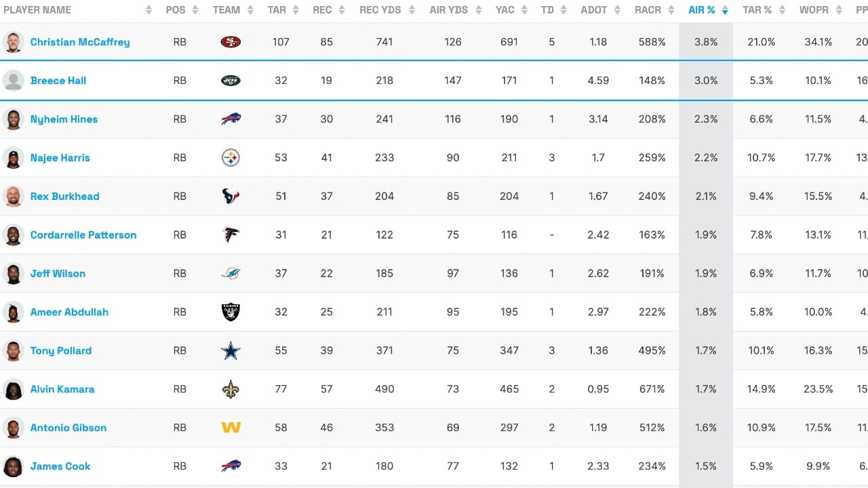Open the Cordarrelle Patterson player link
The image size is (868, 488).
pyautogui.click(x=83, y=235)
